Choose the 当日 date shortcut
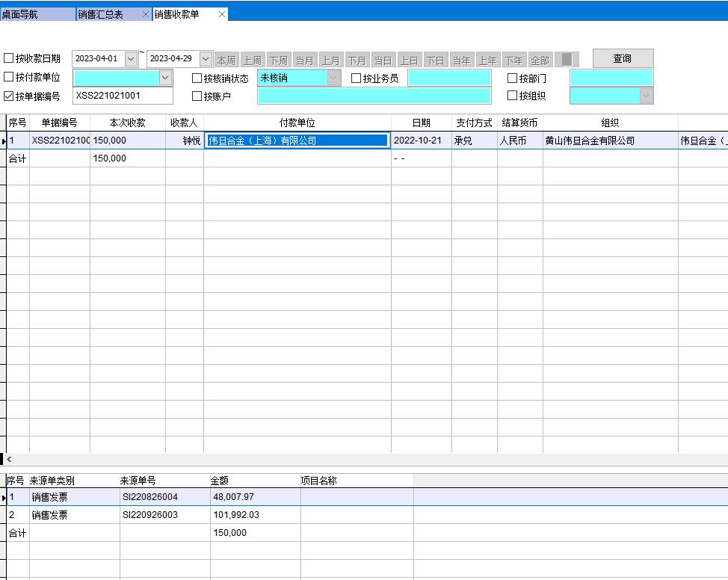The width and height of the screenshot is (728, 580). [383, 60]
